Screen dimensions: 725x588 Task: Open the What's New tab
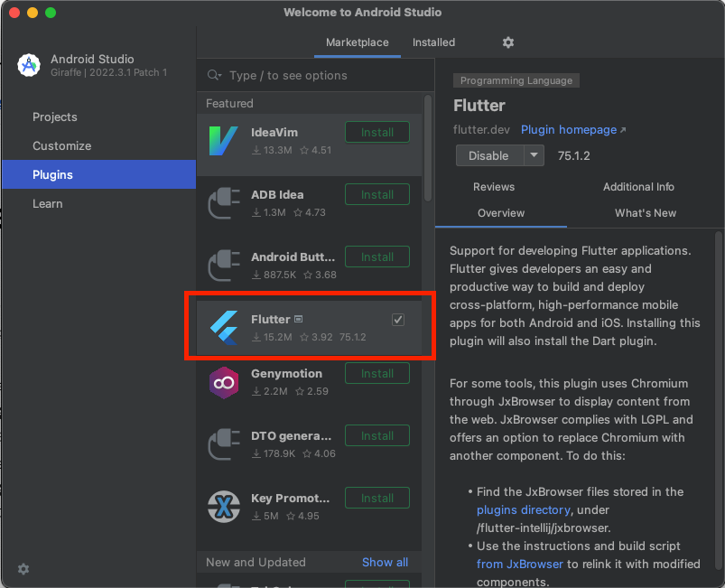(x=646, y=213)
